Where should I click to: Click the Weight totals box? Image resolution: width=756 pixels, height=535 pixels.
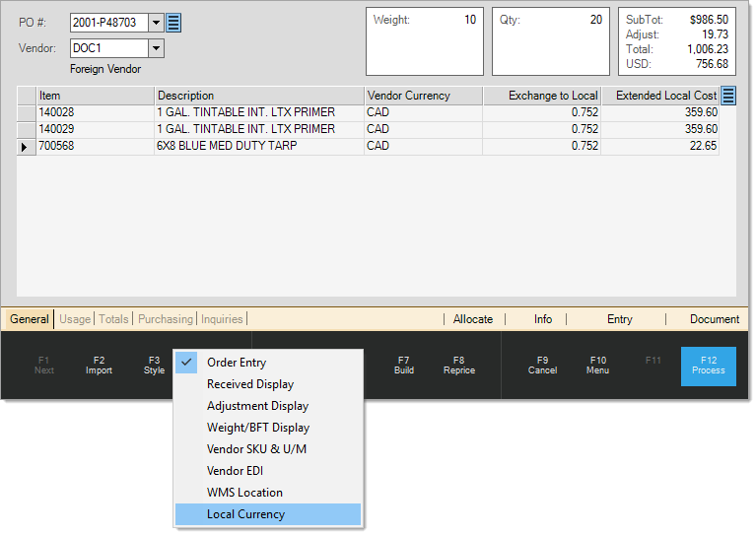pos(425,41)
